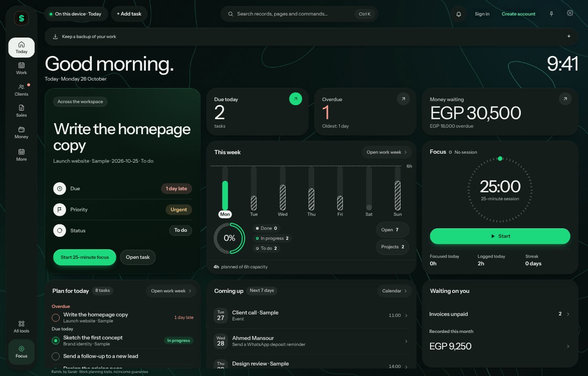Open All tools grid

click(22, 326)
